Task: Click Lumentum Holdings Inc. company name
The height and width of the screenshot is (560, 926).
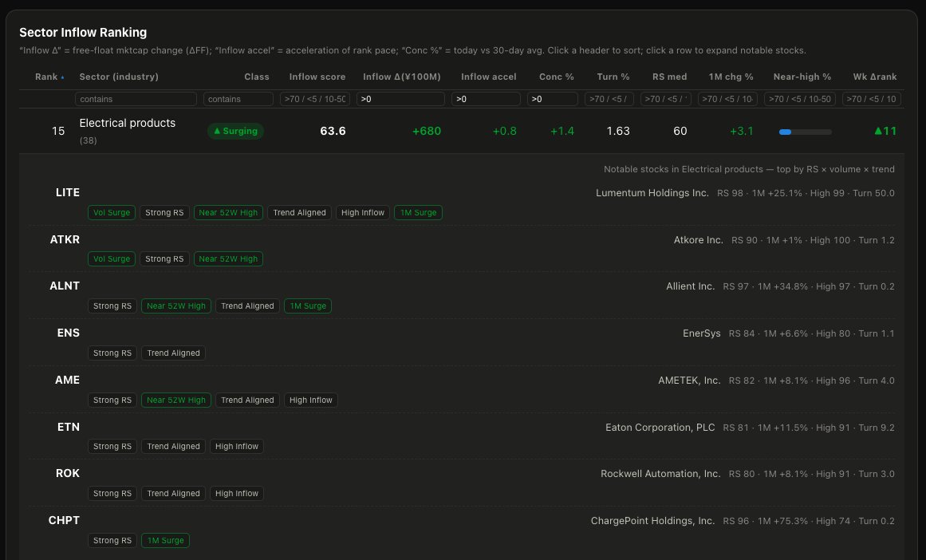Action: pos(652,193)
